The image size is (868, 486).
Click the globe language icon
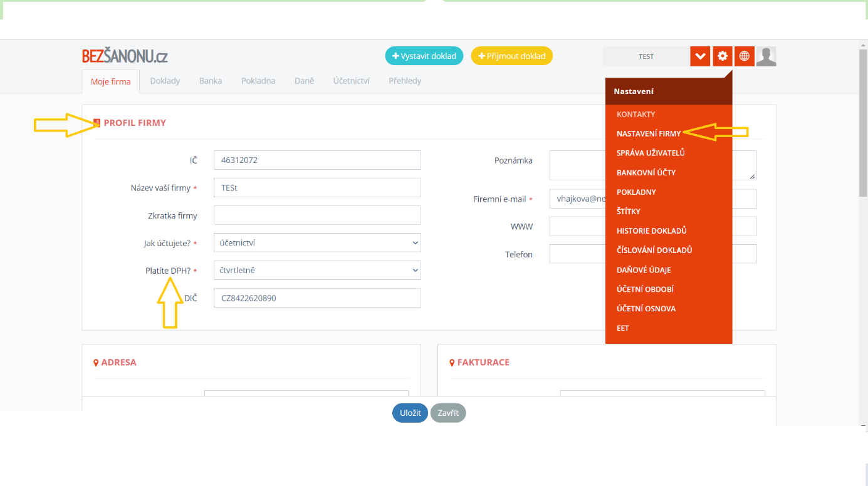tap(744, 56)
